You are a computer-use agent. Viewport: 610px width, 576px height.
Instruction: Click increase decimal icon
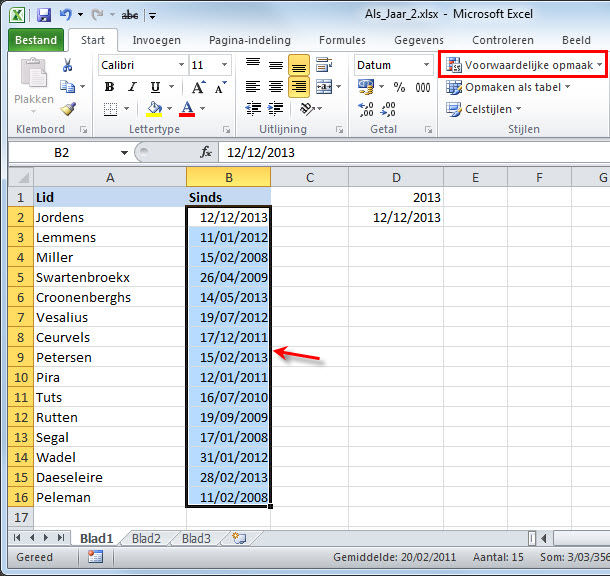(x=366, y=109)
